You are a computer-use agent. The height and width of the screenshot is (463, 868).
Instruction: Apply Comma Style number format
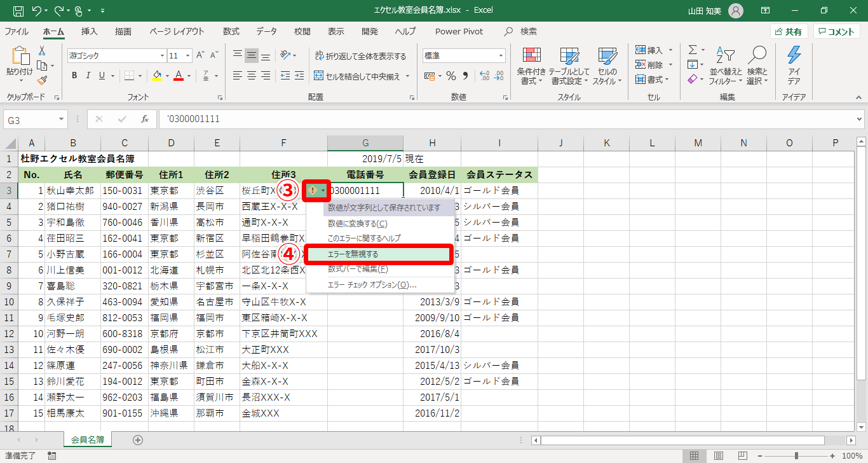pos(465,76)
